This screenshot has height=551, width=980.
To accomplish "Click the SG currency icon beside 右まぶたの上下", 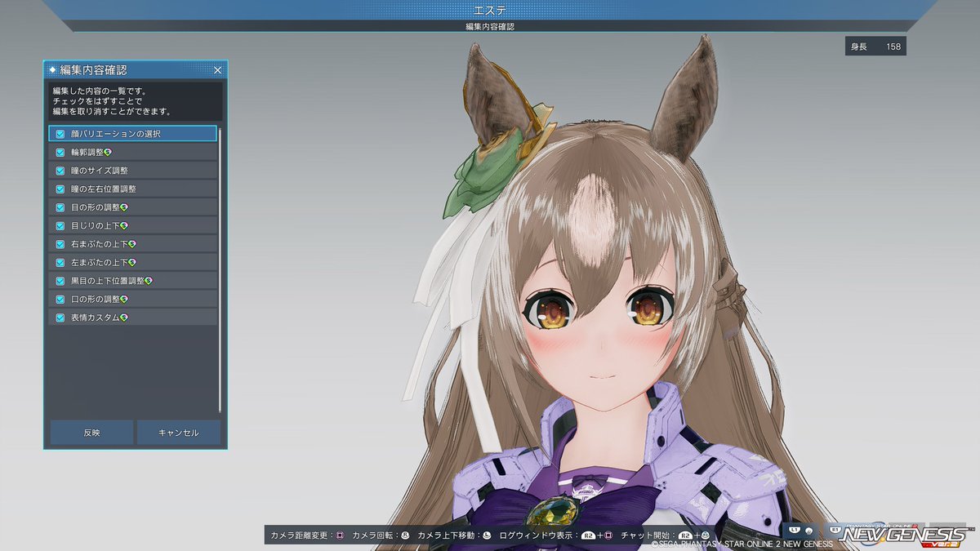I will [x=132, y=244].
